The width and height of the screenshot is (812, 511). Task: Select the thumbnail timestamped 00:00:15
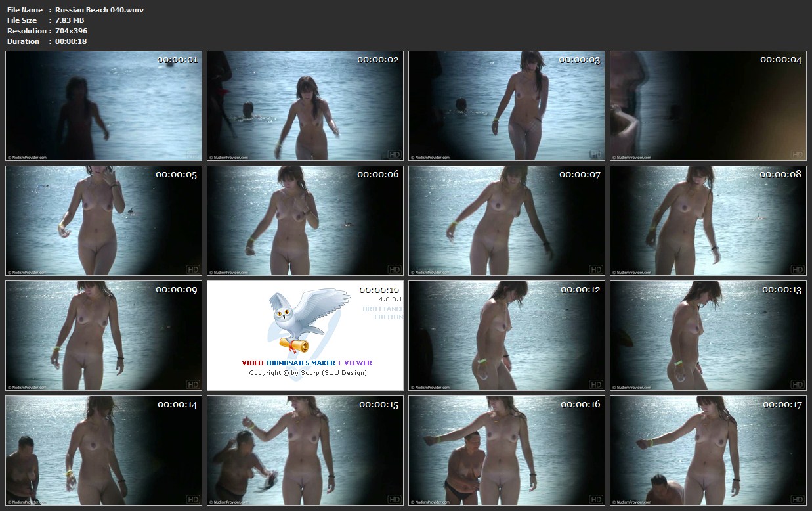point(305,451)
